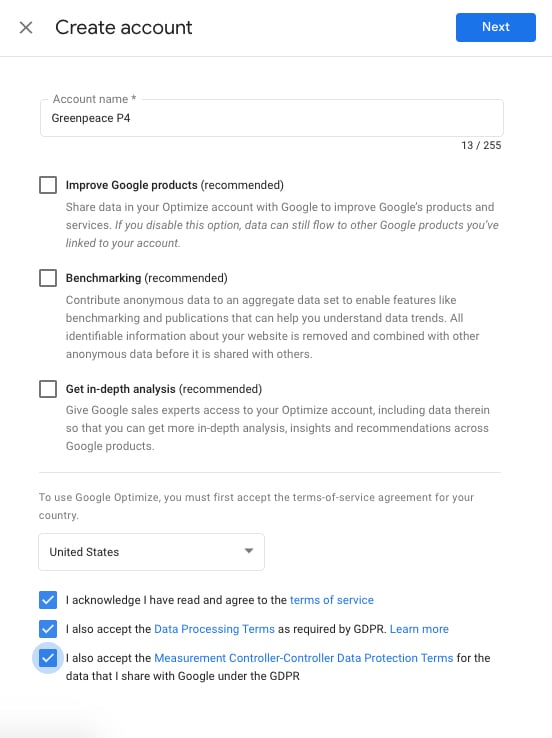Open Measurement Controller-Controller Data Protection Terms link
The image size is (552, 738).
[304, 658]
